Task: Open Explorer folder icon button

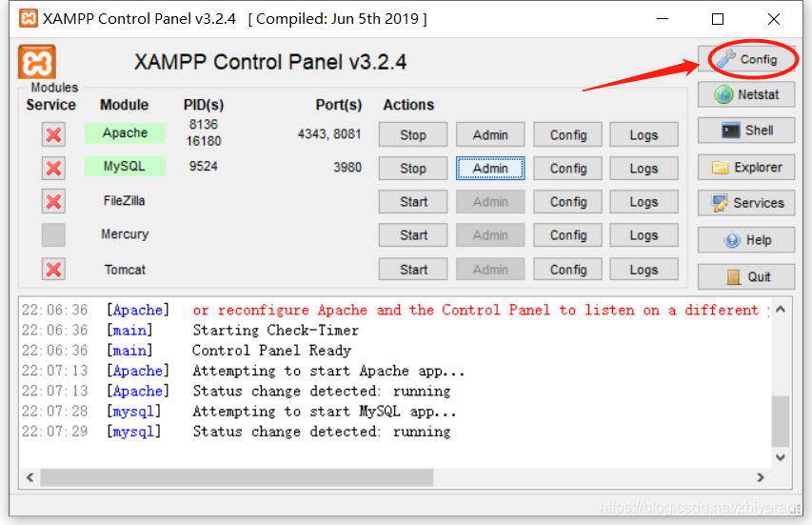Action: [746, 167]
